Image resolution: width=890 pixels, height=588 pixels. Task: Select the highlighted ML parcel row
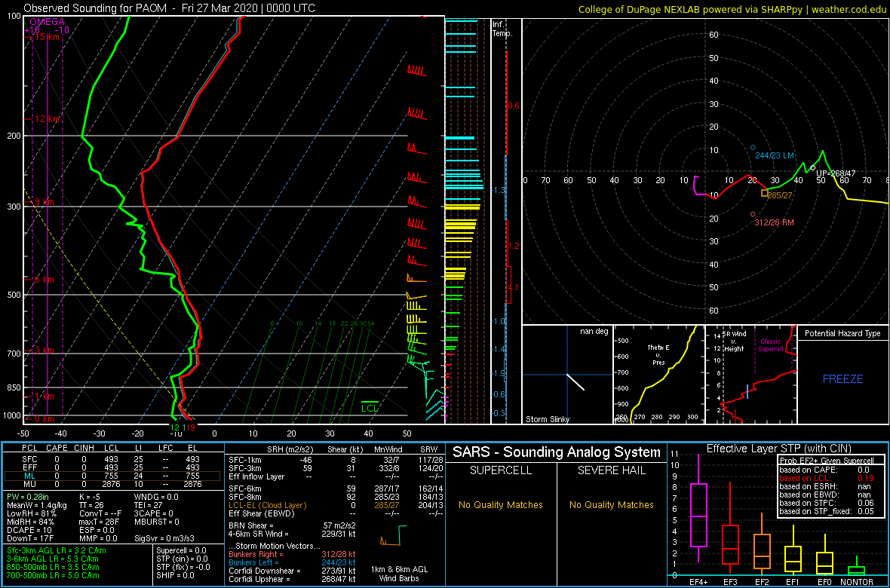pos(112,476)
